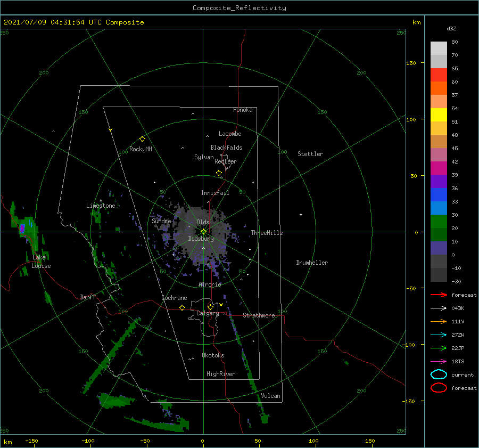479x448 pixels.
Task: Click the Okotoks city label
Action: (213, 355)
